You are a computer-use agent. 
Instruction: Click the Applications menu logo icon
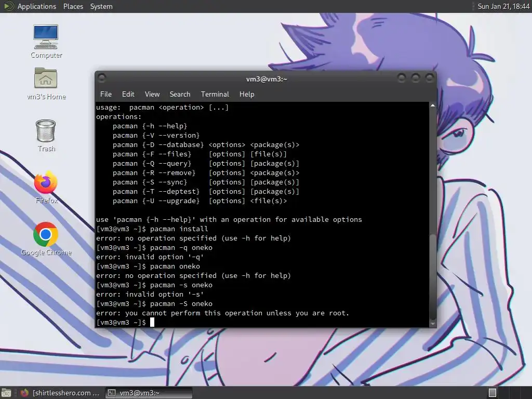coord(8,6)
